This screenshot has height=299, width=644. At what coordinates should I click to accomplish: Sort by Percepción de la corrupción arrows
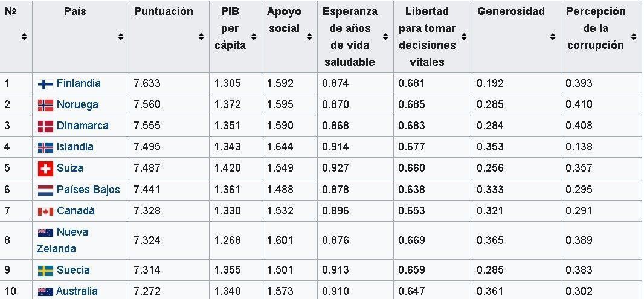click(633, 37)
